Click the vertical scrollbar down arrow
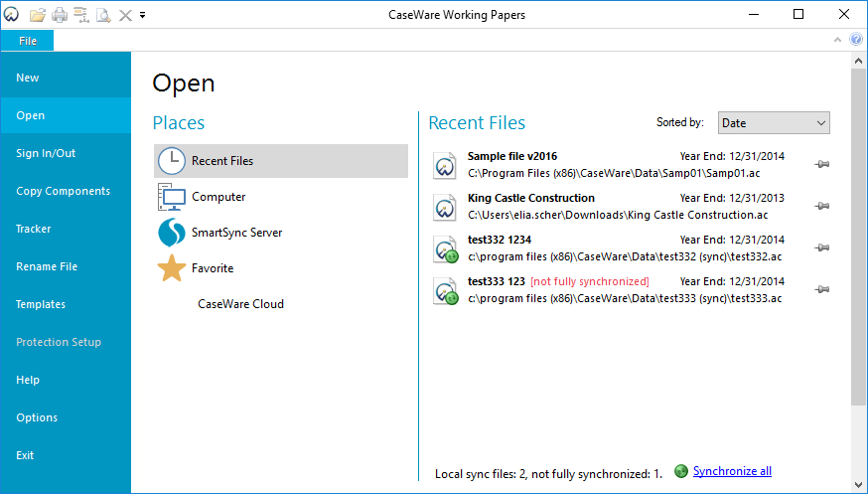The height and width of the screenshot is (494, 868). pyautogui.click(x=859, y=486)
